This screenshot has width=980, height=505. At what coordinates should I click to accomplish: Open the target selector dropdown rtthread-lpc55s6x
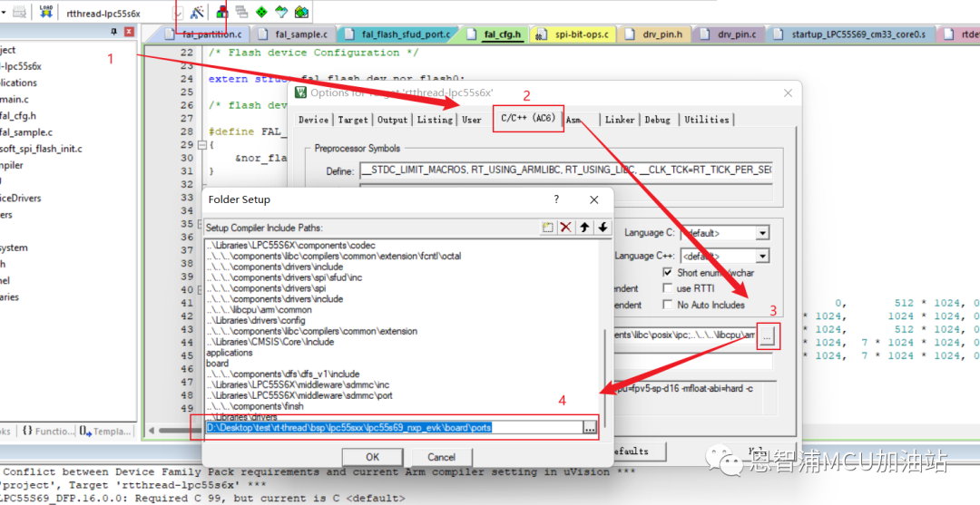click(x=178, y=13)
